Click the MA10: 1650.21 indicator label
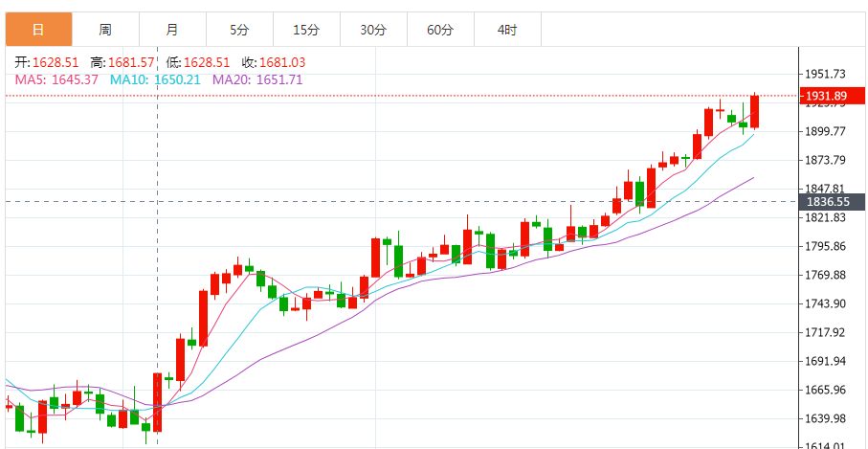 (155, 79)
